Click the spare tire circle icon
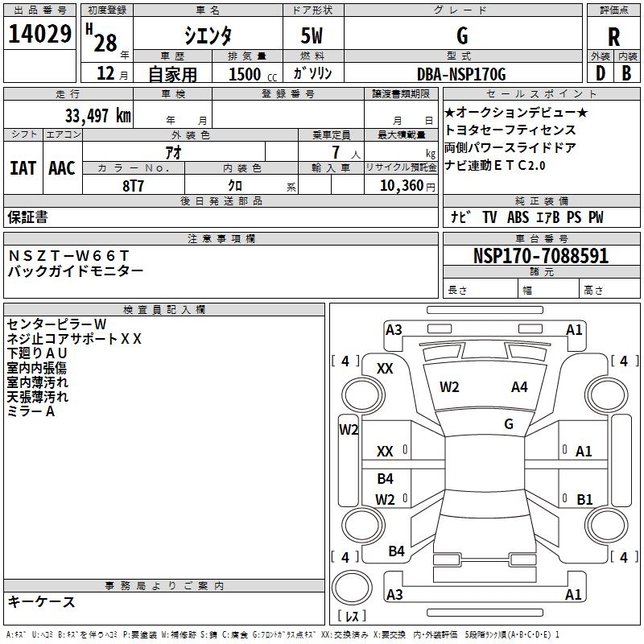Viewport: 644px width, 644px height. [x=352, y=588]
